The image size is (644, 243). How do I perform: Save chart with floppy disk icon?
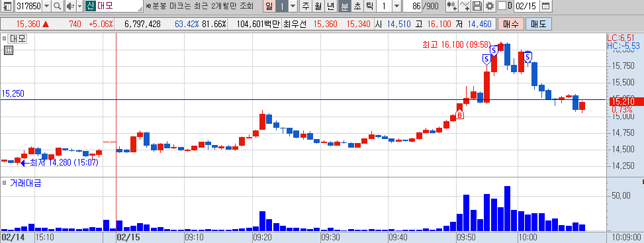point(477,6)
